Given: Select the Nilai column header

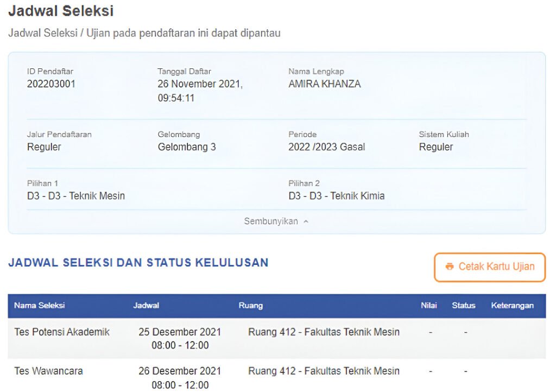Looking at the screenshot, I should (x=428, y=306).
